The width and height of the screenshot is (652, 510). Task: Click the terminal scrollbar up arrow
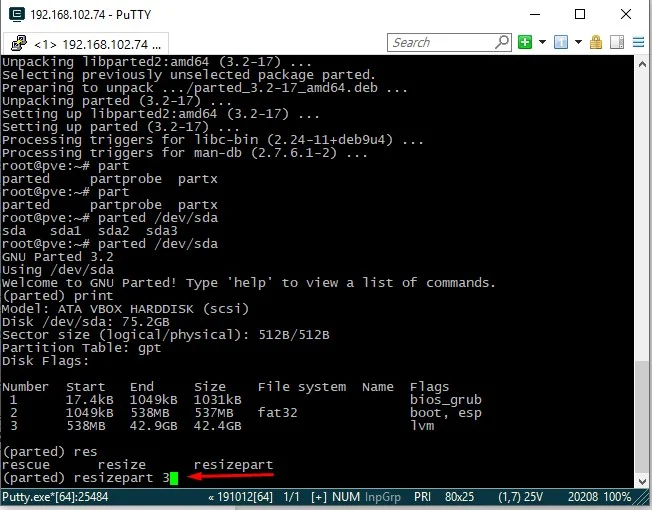642,64
